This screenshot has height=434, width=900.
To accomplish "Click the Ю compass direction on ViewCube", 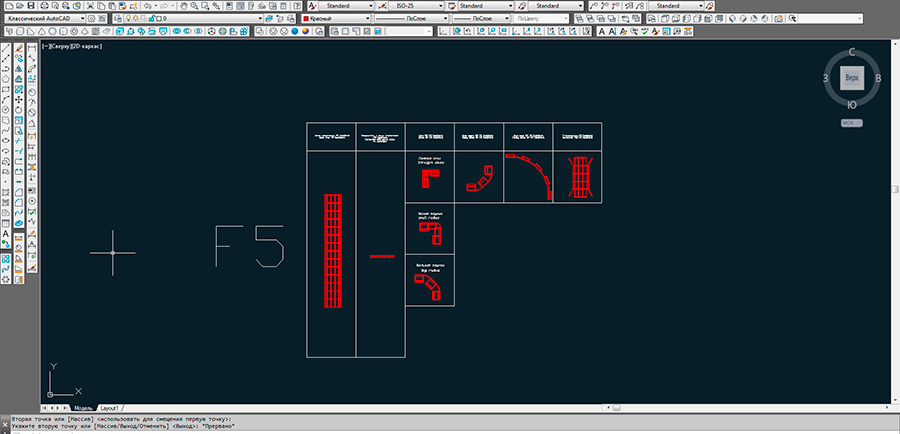I will tap(852, 104).
